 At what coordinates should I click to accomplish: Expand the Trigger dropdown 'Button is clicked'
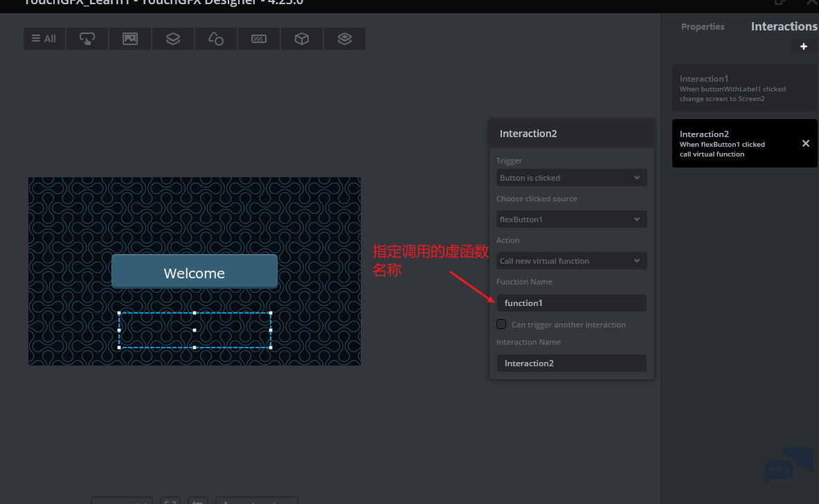pyautogui.click(x=571, y=178)
